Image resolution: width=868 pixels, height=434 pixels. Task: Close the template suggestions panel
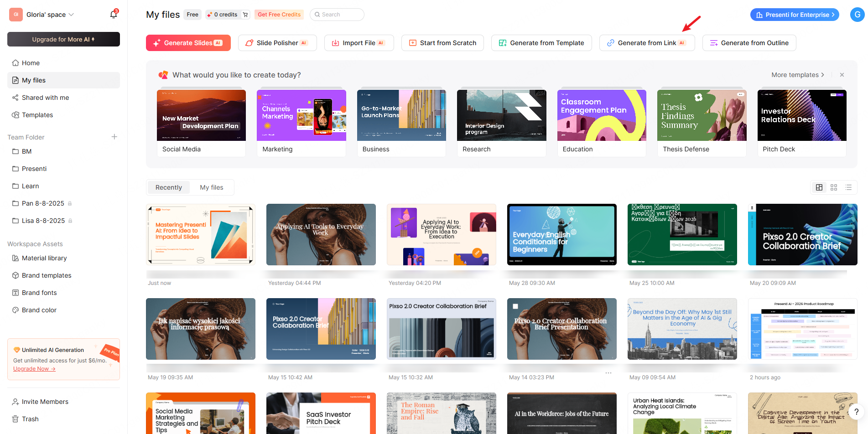point(842,75)
